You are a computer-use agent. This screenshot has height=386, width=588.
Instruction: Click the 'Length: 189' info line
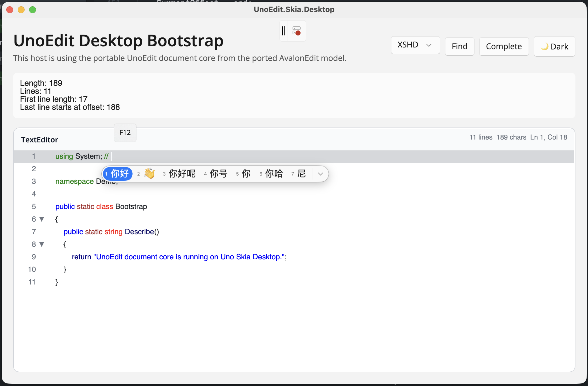coord(41,83)
